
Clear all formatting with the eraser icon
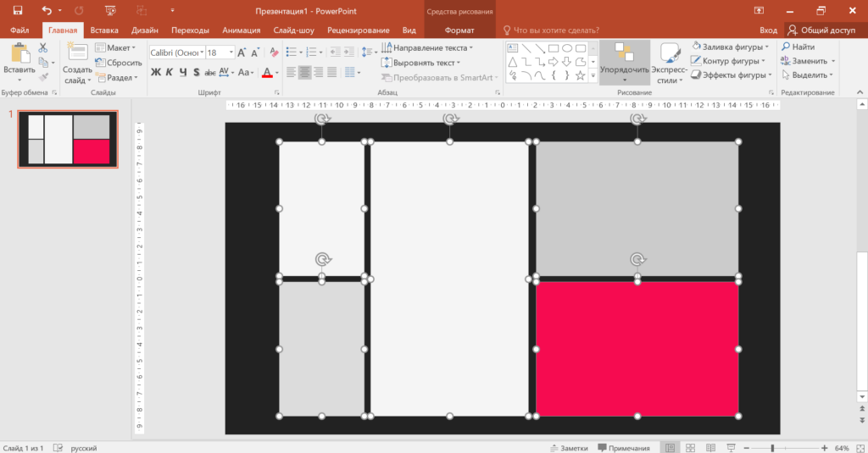tap(274, 52)
